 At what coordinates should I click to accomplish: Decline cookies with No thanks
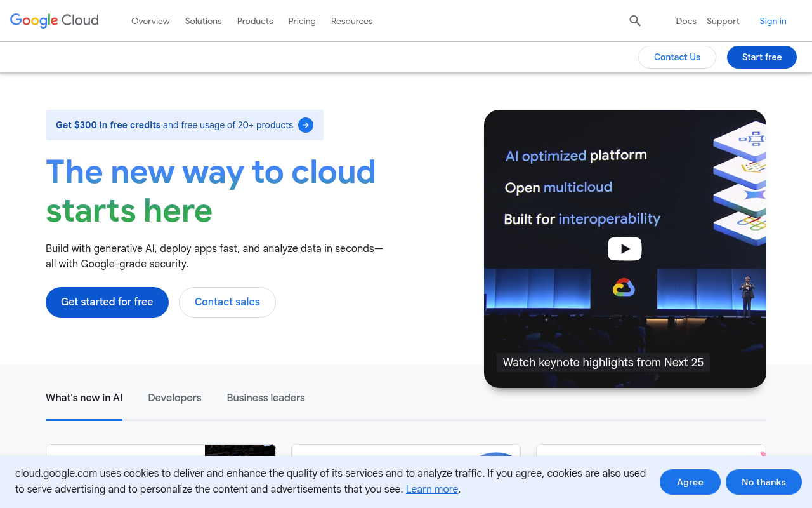[764, 482]
